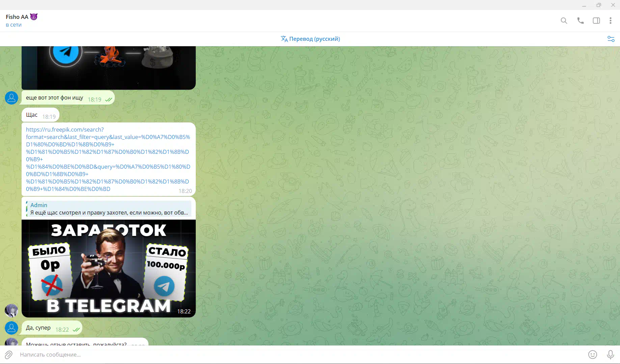Click the blue avatar beside 'еще вот этот фон ищу'
This screenshot has width=620, height=364.
click(x=11, y=98)
